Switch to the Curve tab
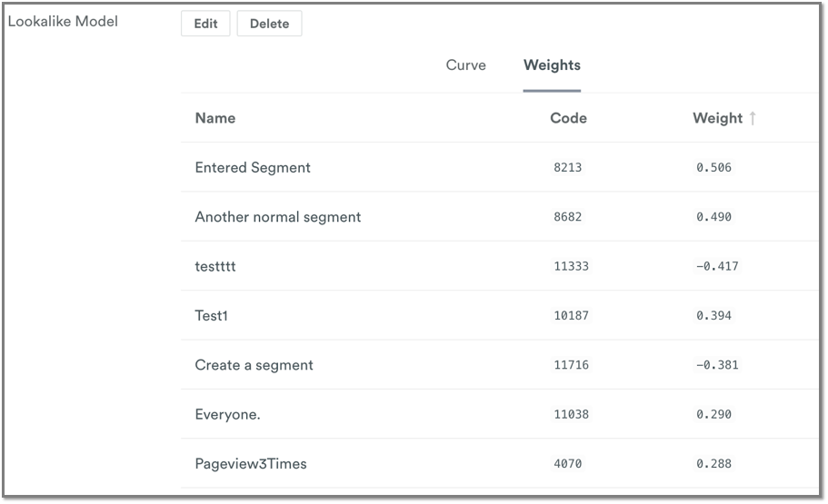This screenshot has width=828, height=504. click(465, 64)
